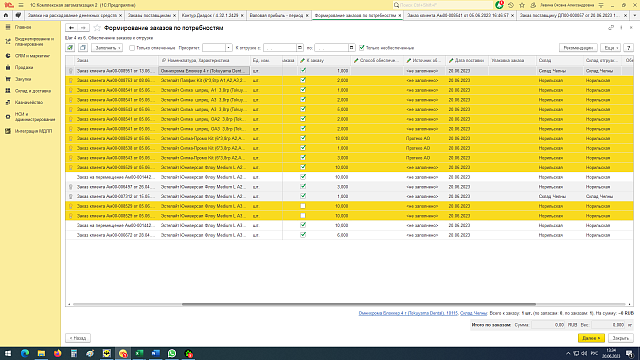Click the Рекомендации button
Viewport: 640px width, 360px height.
[578, 48]
